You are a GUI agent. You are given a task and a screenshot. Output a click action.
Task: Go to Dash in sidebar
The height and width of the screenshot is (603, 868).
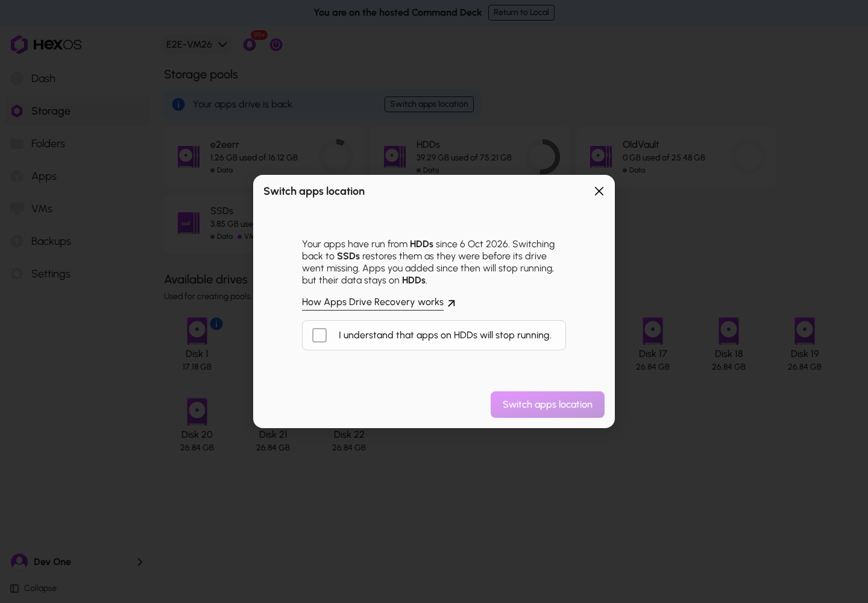tap(77, 78)
